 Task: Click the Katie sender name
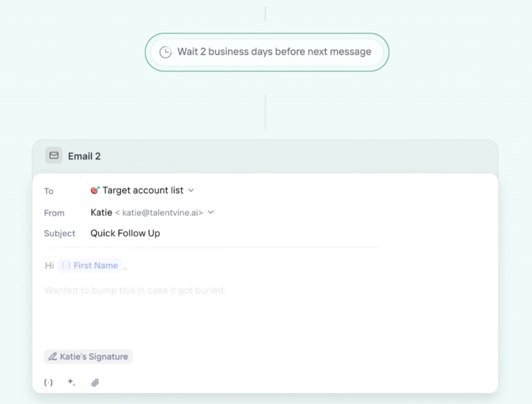click(x=101, y=212)
